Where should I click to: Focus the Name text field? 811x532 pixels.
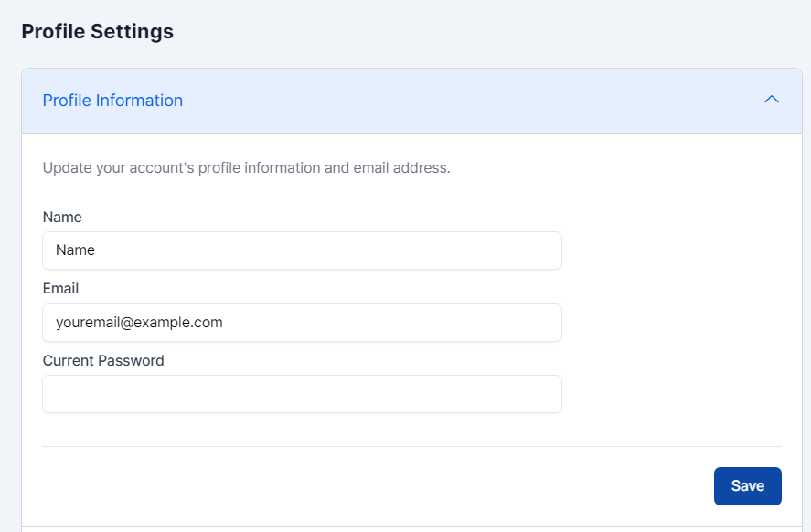302,250
